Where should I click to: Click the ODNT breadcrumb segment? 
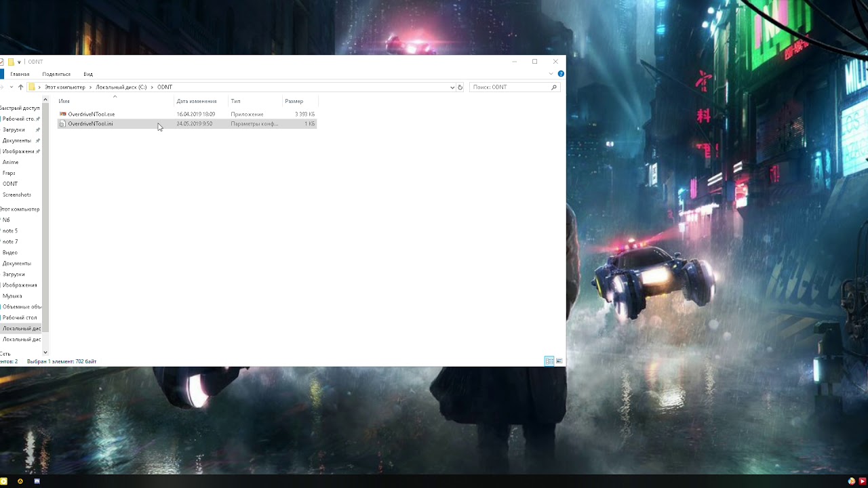[x=165, y=87]
